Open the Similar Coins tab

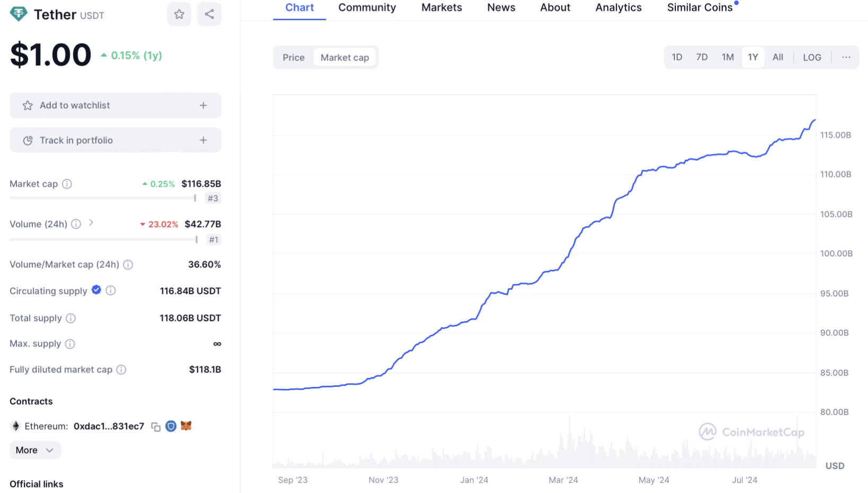pos(700,8)
